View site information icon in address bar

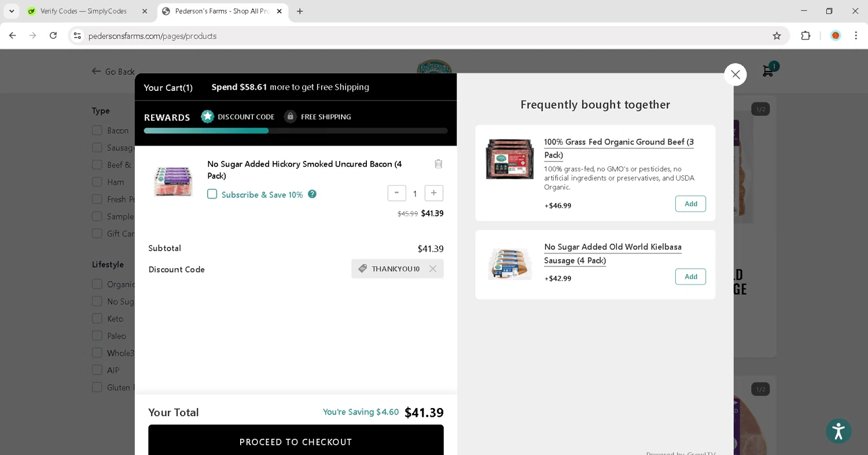click(78, 36)
